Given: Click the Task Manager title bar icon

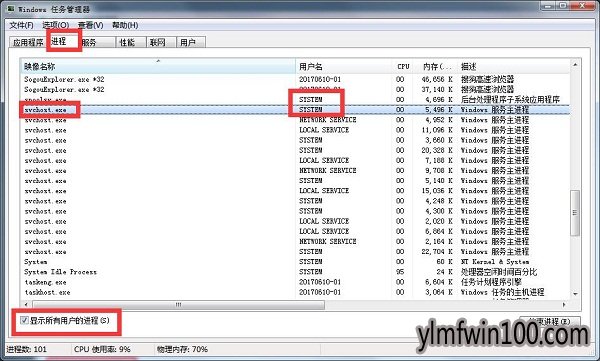Looking at the screenshot, I should click(x=10, y=8).
